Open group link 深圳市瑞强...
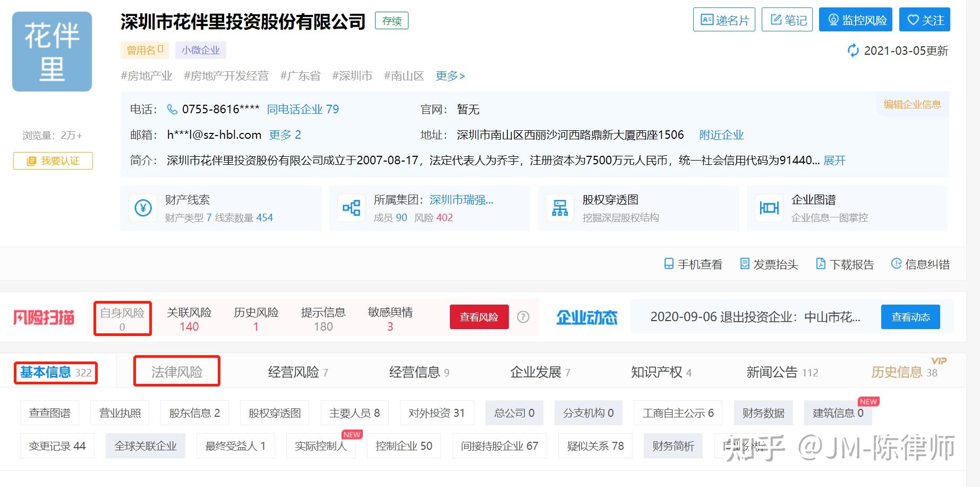The height and width of the screenshot is (487, 980). [462, 200]
